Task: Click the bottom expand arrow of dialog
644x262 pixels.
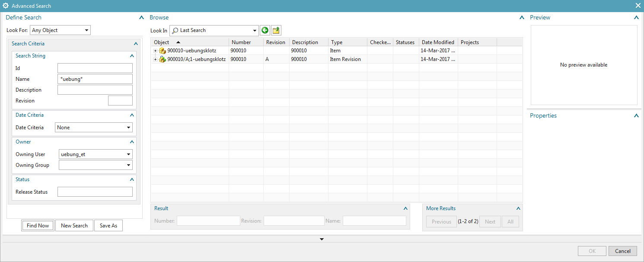Action: (x=322, y=239)
